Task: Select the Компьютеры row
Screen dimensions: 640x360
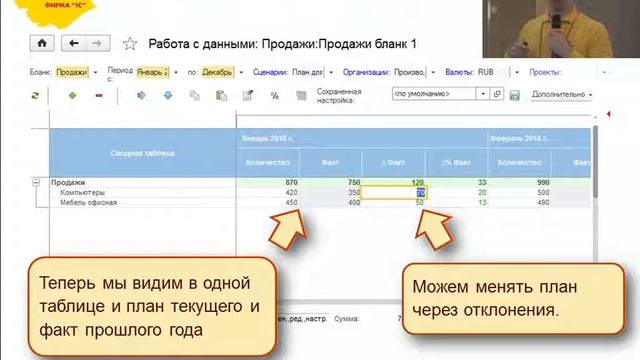Action: [82, 192]
